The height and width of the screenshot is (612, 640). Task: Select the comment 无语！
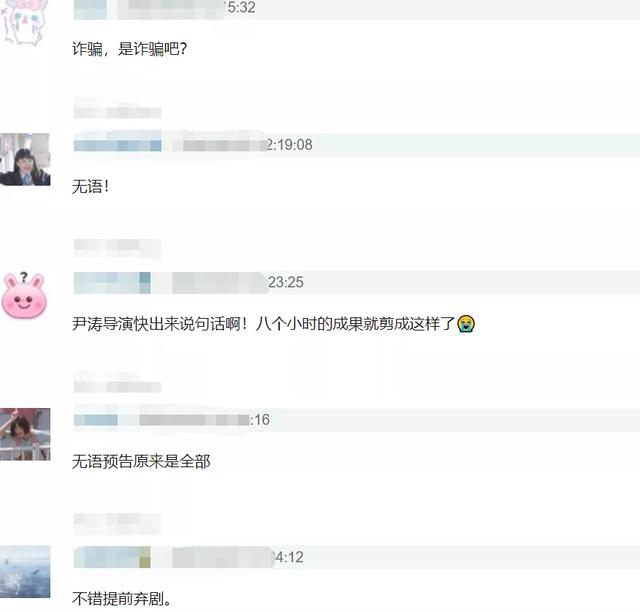[x=91, y=187]
